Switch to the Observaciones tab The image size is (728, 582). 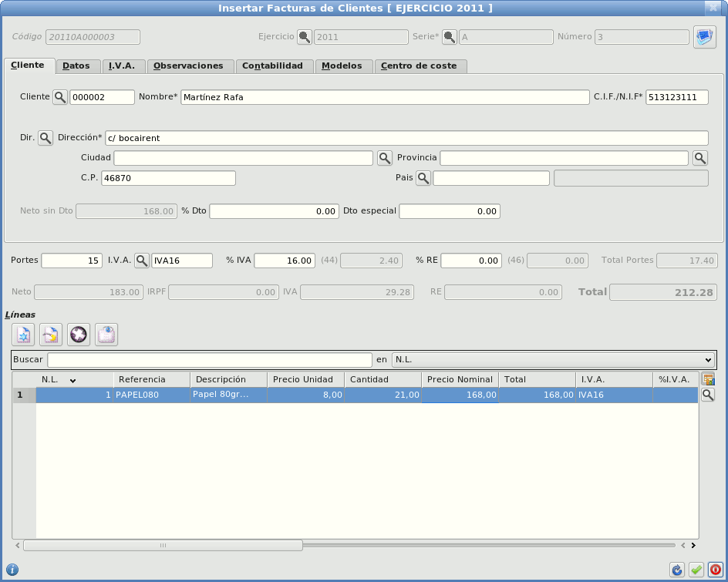188,66
